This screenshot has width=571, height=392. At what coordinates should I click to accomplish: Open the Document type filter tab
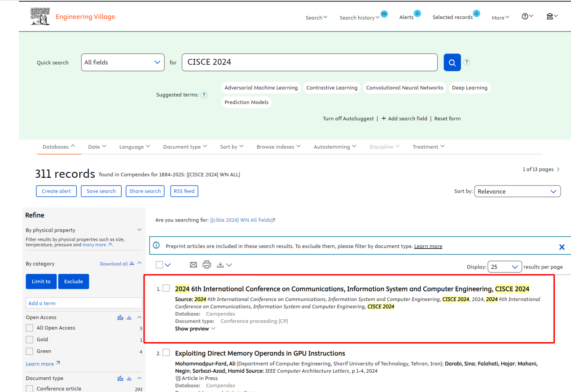pyautogui.click(x=185, y=147)
